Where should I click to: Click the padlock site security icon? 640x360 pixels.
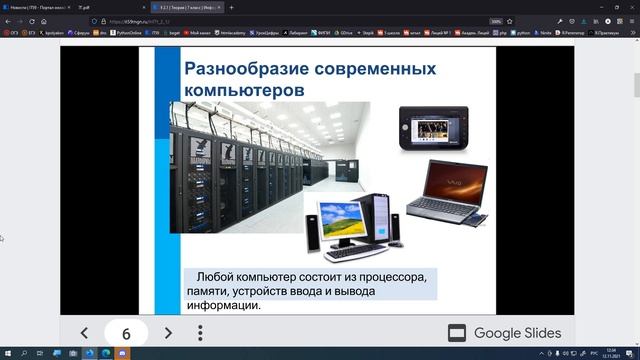pyautogui.click(x=104, y=21)
